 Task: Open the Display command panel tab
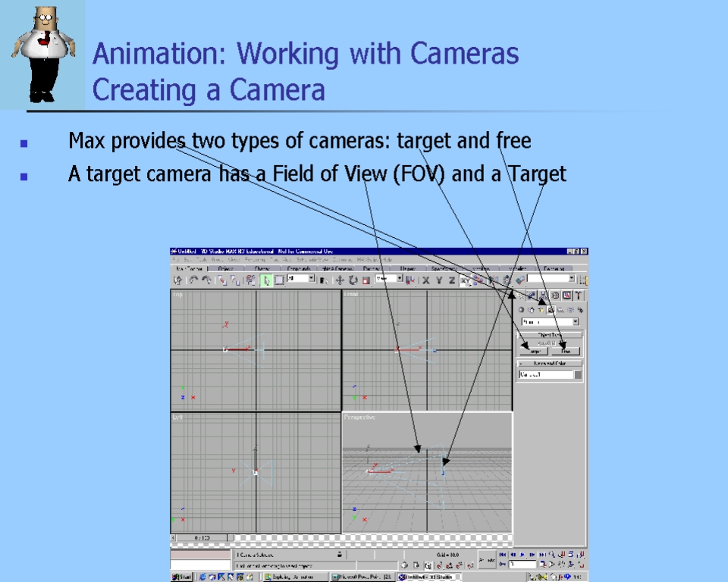click(x=566, y=296)
